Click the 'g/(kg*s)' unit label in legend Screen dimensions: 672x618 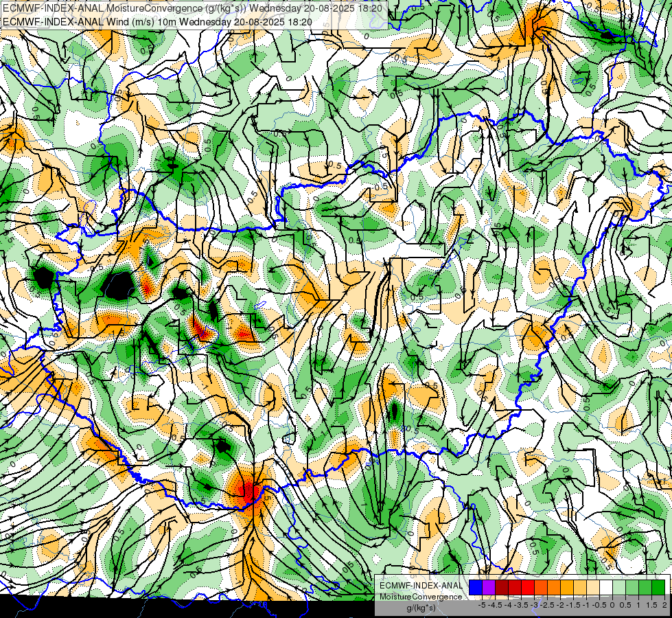click(x=421, y=608)
